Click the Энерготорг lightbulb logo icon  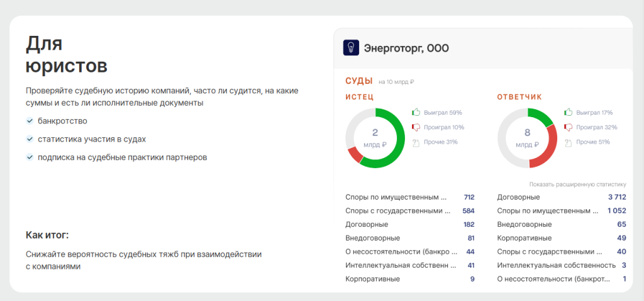click(x=350, y=48)
